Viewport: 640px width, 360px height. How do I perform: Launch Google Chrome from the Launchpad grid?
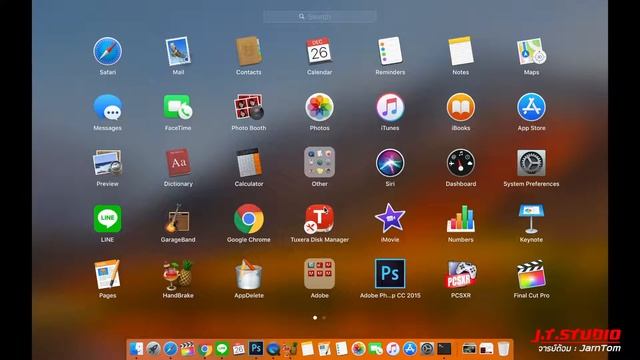coord(249,219)
